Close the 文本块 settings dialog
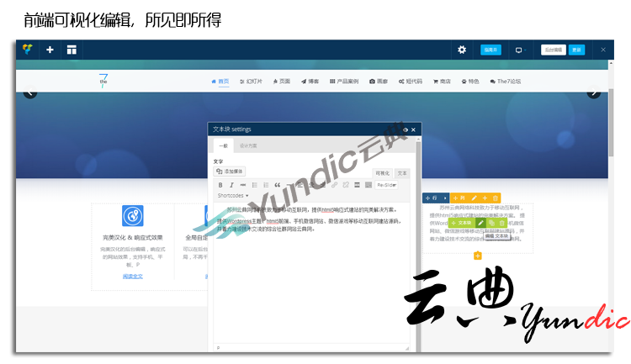Viewport: 631px width, 364px height. coord(413,129)
